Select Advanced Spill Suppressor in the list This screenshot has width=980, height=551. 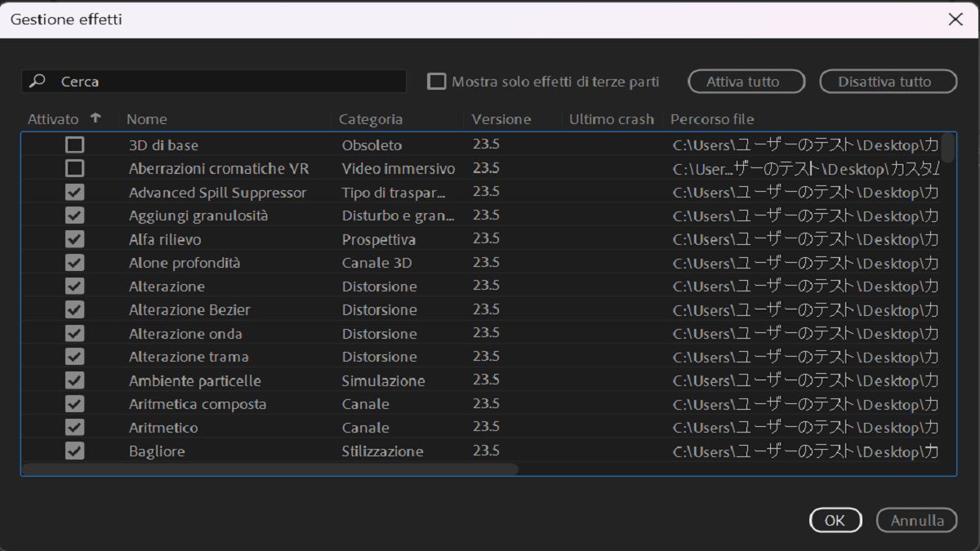click(218, 193)
